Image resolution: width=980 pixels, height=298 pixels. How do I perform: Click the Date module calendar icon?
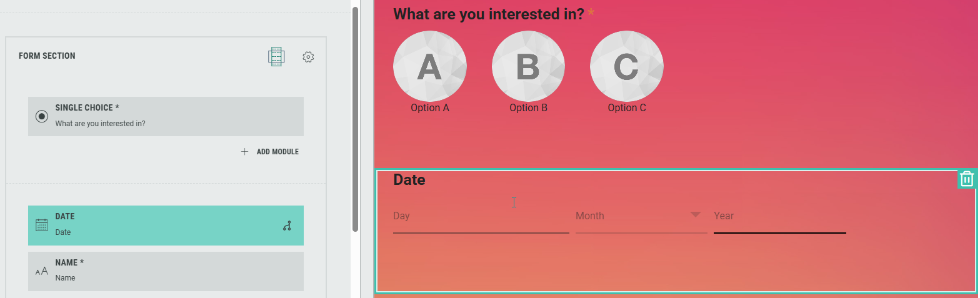(42, 225)
